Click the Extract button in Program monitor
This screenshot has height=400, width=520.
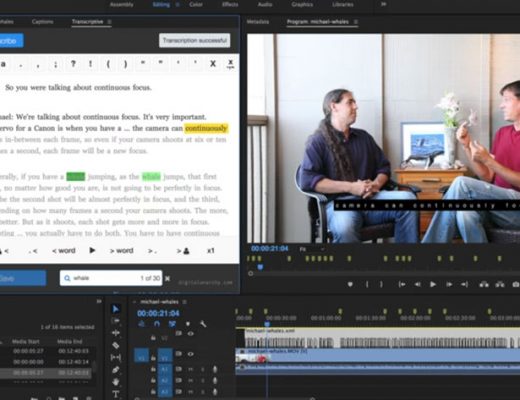pyautogui.click(x=499, y=284)
